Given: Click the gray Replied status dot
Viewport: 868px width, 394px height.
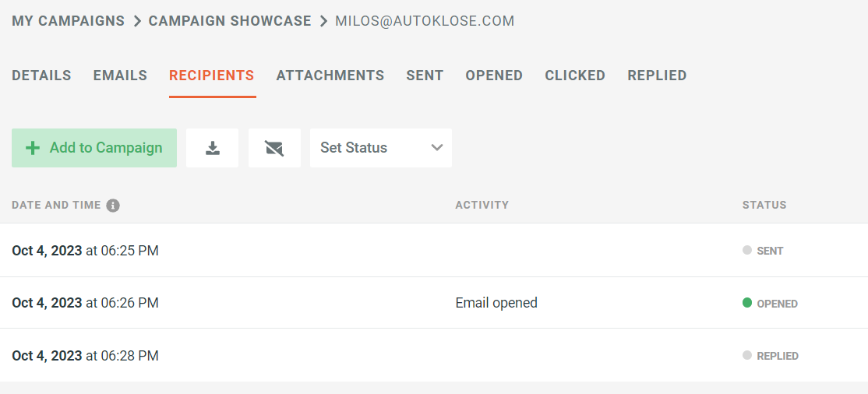Looking at the screenshot, I should 746,355.
